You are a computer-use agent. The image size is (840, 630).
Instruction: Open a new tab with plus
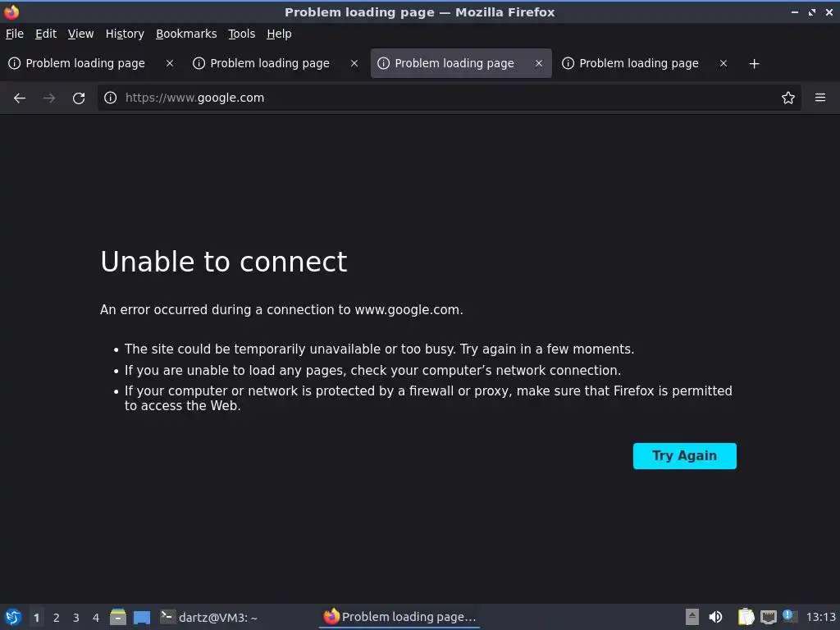click(755, 64)
